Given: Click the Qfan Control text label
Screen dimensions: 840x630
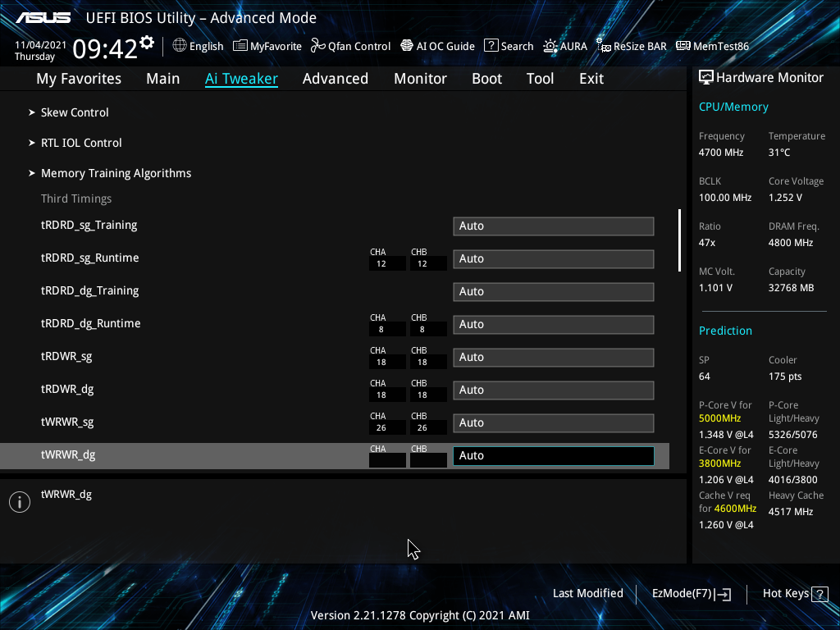Looking at the screenshot, I should point(359,47).
